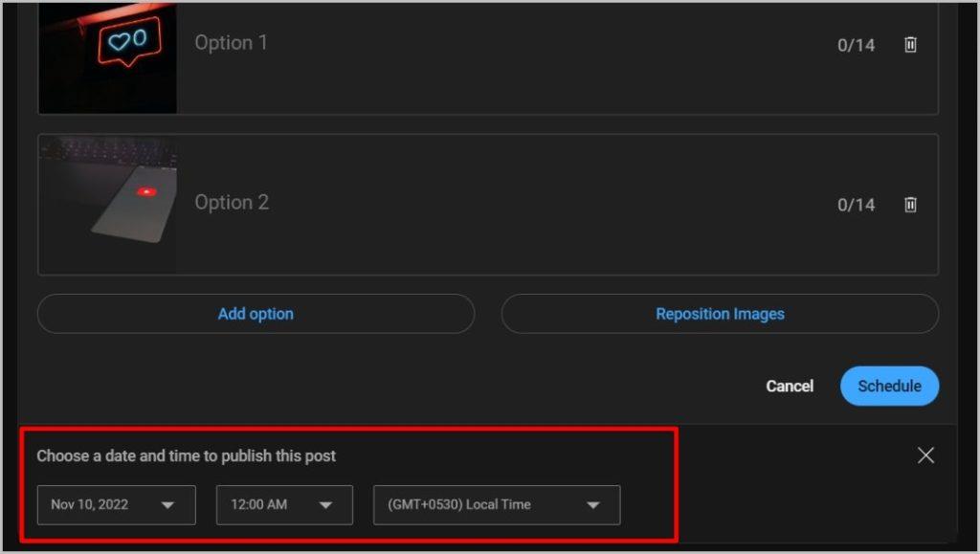This screenshot has width=980, height=554.
Task: Open the 12:00 AM time dropdown
Action: pyautogui.click(x=284, y=504)
